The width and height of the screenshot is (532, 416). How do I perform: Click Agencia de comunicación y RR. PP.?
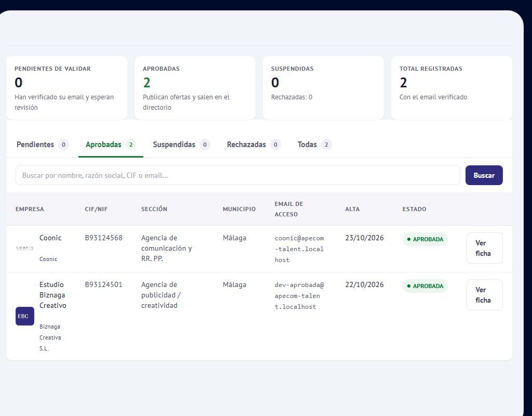(x=167, y=248)
